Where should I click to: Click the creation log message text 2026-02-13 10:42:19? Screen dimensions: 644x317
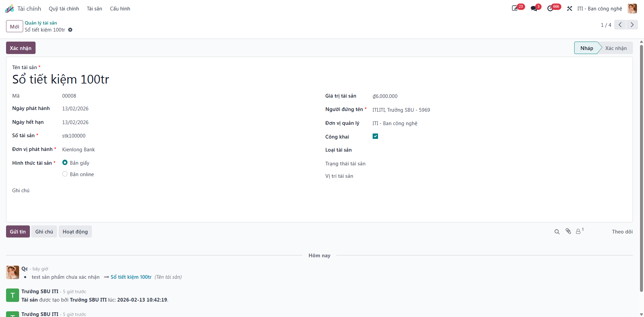tap(142, 300)
